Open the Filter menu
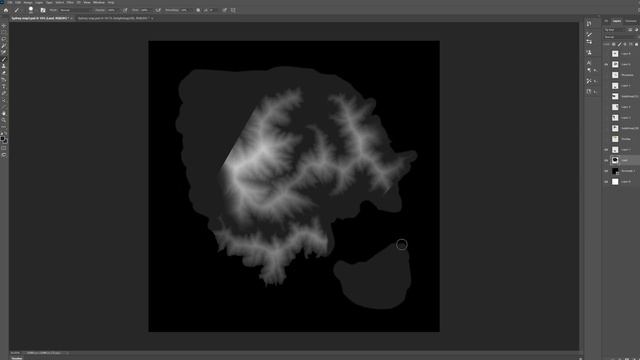Viewport: 640px width, 360px height. [x=70, y=2]
